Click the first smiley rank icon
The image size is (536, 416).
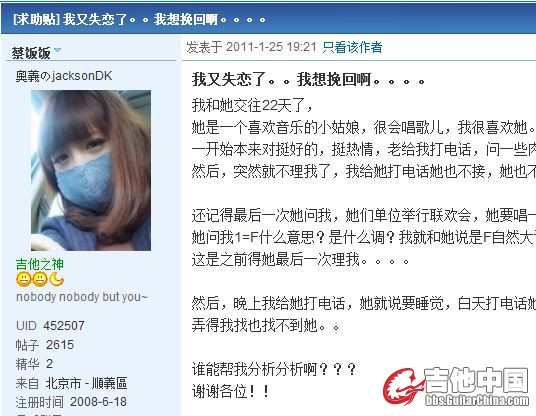point(23,280)
